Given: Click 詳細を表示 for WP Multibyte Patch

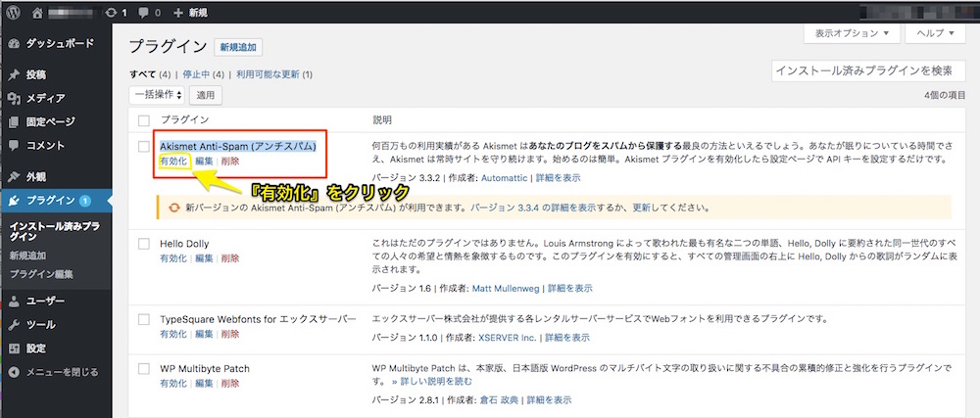Looking at the screenshot, I should click(x=549, y=400).
